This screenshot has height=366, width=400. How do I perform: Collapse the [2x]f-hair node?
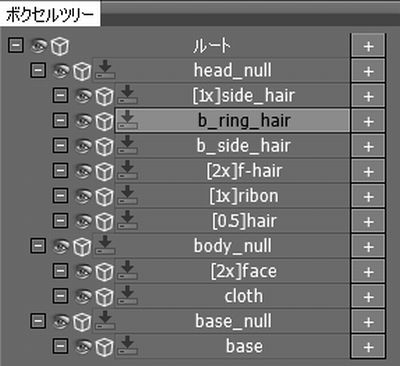pos(60,170)
